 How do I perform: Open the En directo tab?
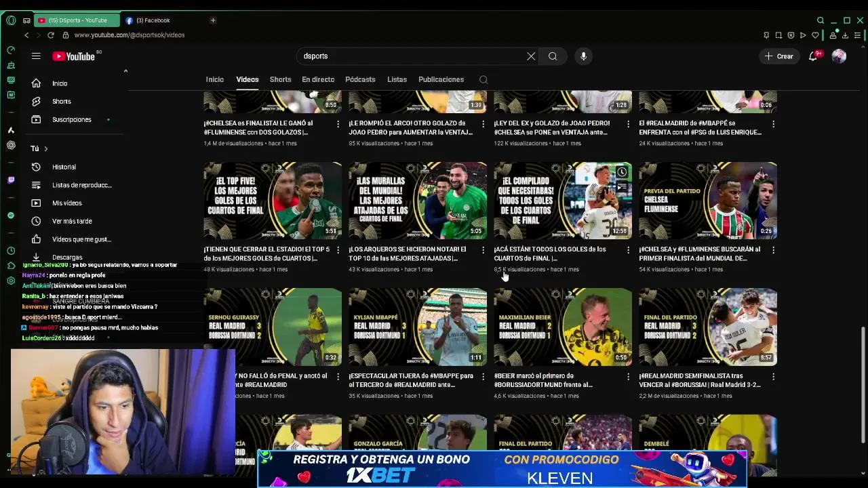318,79
